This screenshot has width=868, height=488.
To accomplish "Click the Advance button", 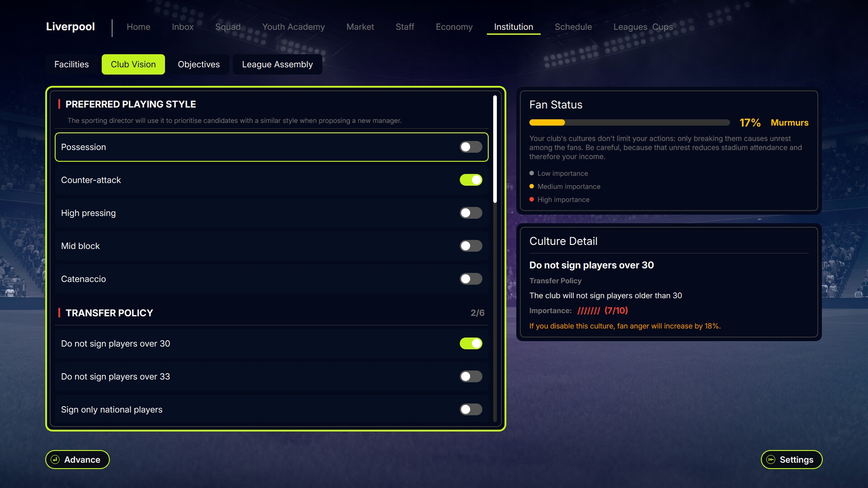I will pos(77,460).
